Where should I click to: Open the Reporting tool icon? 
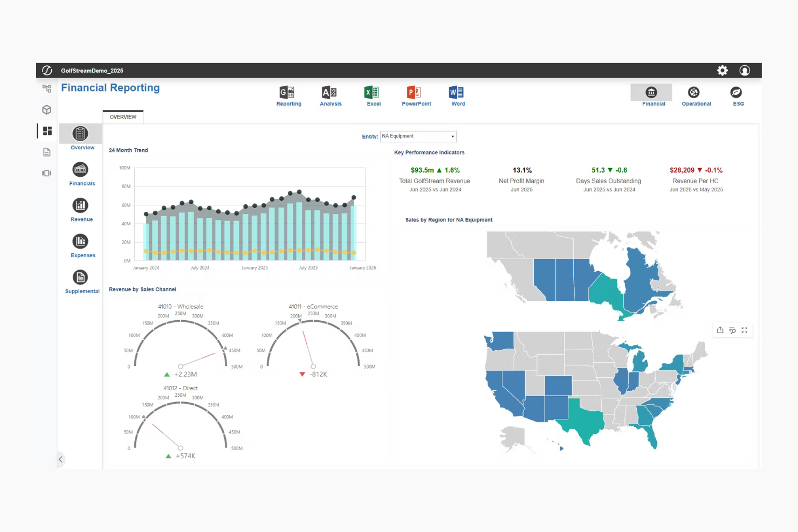coord(287,93)
